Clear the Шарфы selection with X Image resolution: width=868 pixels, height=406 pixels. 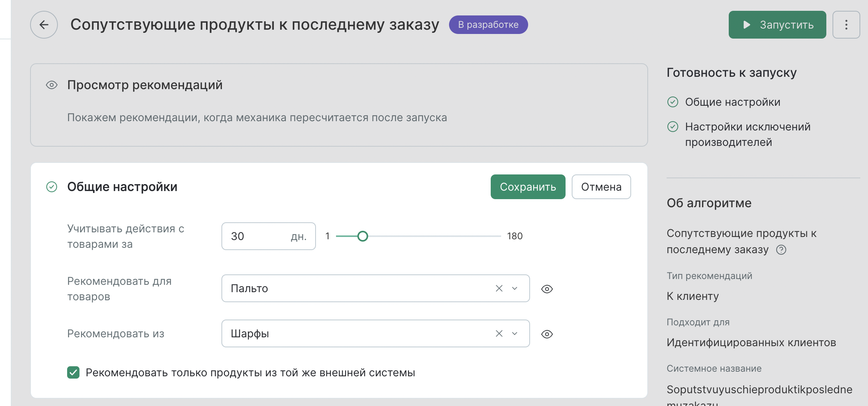pos(499,333)
